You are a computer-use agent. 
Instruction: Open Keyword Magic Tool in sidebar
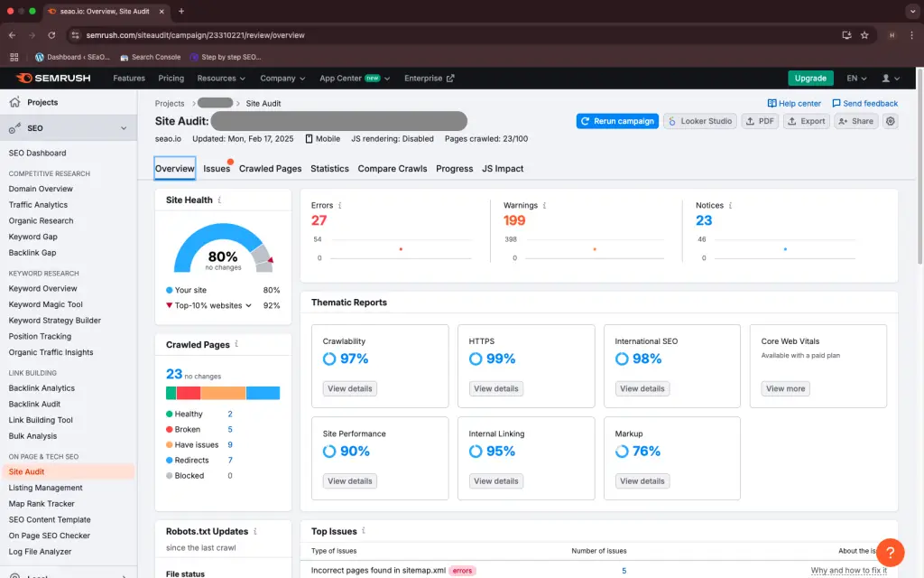coord(45,304)
